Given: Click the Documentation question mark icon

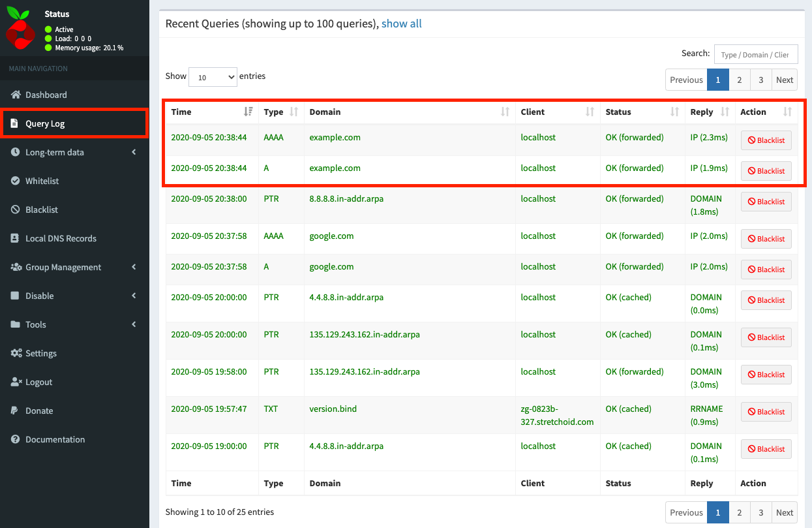Looking at the screenshot, I should [16, 439].
